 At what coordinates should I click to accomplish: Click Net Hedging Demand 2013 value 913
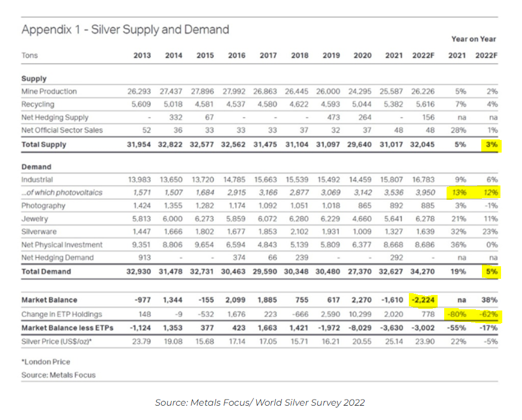tap(144, 258)
